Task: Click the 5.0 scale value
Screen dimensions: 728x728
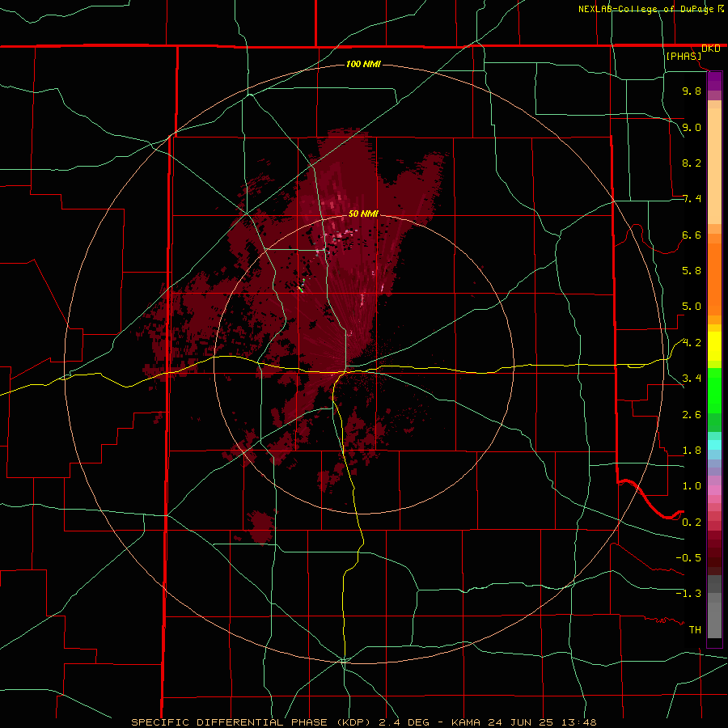Action: coord(692,307)
